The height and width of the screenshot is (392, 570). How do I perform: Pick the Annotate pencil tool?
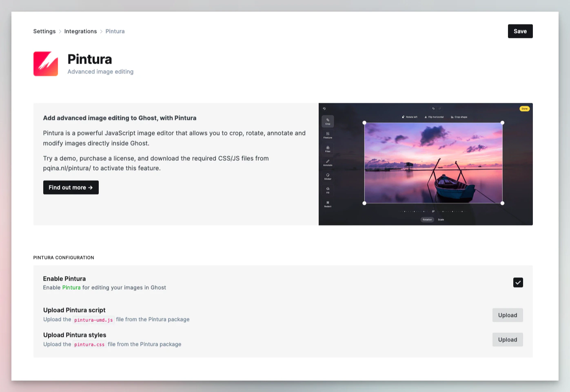(x=328, y=163)
